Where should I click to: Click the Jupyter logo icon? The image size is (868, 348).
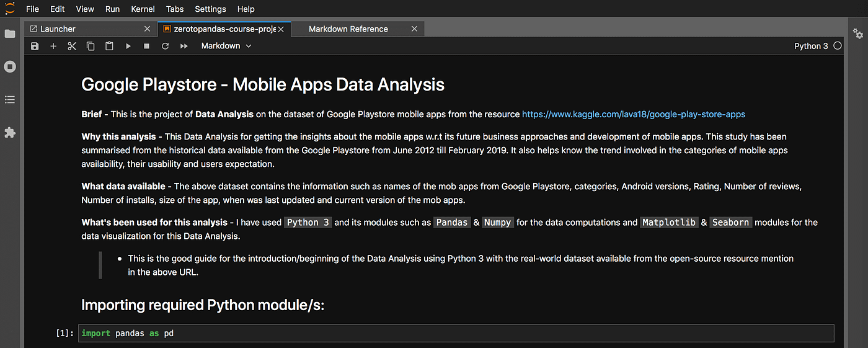pos(9,9)
